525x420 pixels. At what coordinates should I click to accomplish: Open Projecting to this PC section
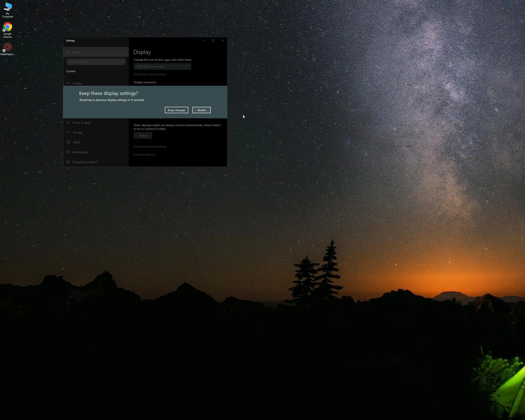coord(85,162)
